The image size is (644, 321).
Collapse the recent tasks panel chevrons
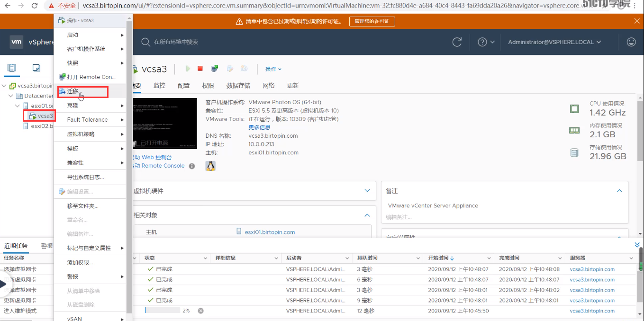click(x=637, y=245)
